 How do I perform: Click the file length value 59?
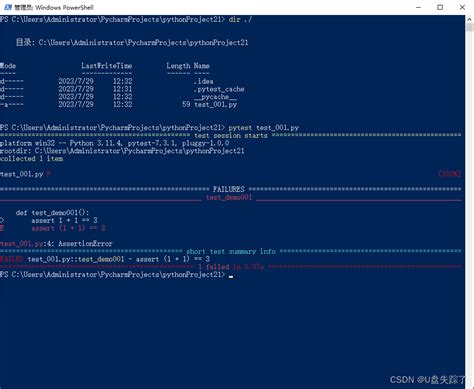(x=186, y=105)
